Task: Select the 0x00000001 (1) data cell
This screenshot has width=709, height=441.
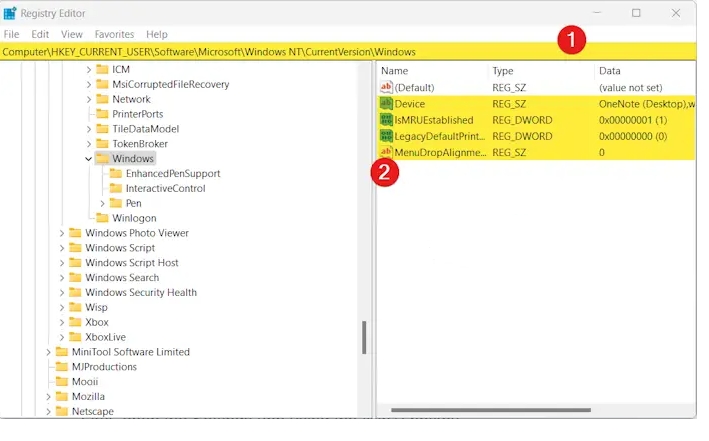Action: [633, 120]
